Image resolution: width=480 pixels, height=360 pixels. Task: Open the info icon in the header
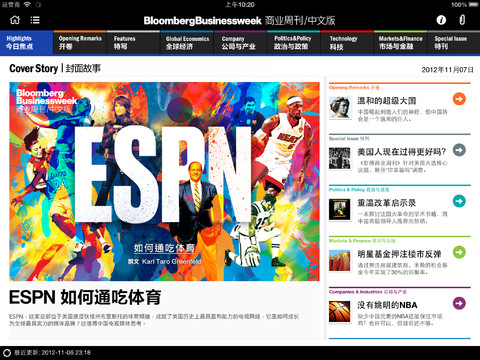pyautogui.click(x=441, y=20)
